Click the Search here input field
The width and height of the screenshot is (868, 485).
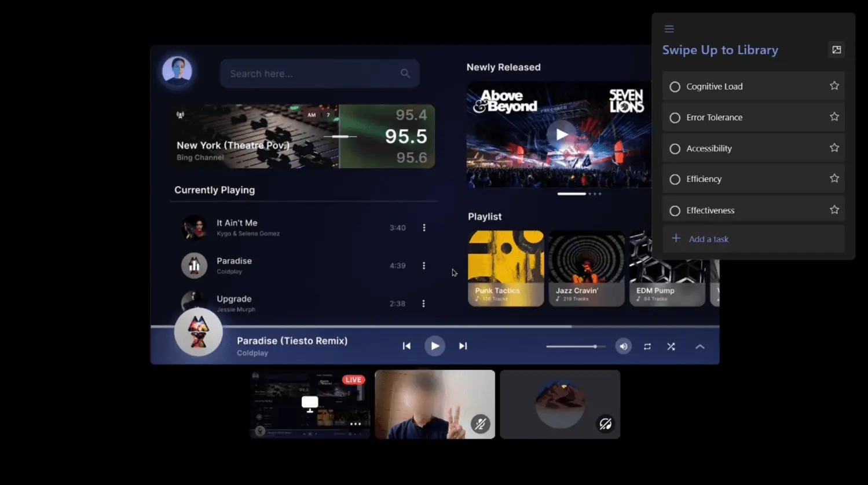(310, 74)
